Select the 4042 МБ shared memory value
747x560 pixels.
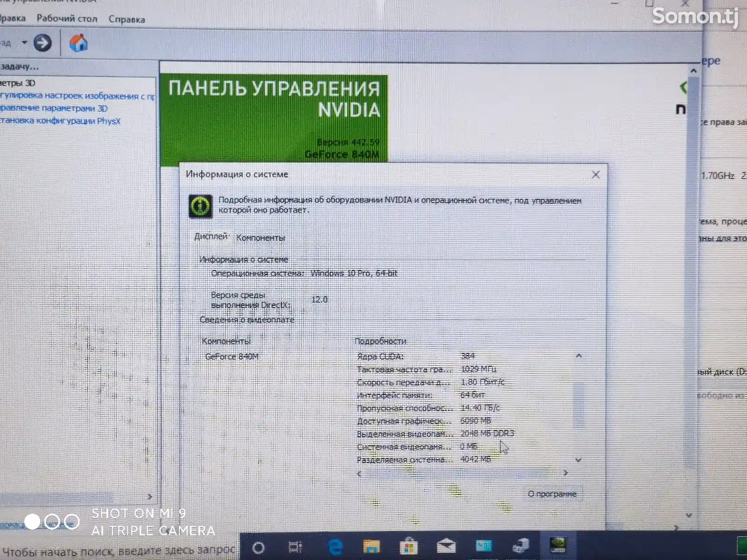click(x=475, y=459)
